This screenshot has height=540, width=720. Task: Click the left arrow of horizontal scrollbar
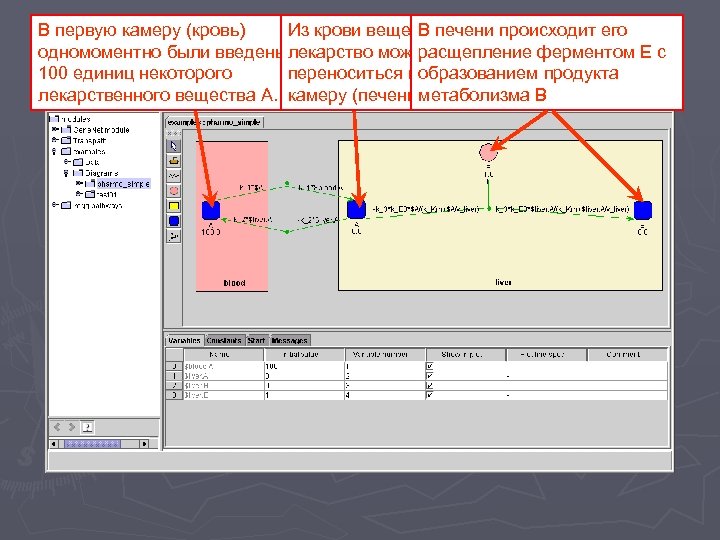point(54,444)
